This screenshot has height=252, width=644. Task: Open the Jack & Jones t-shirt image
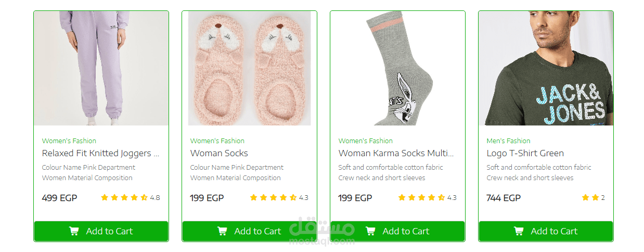click(x=546, y=68)
